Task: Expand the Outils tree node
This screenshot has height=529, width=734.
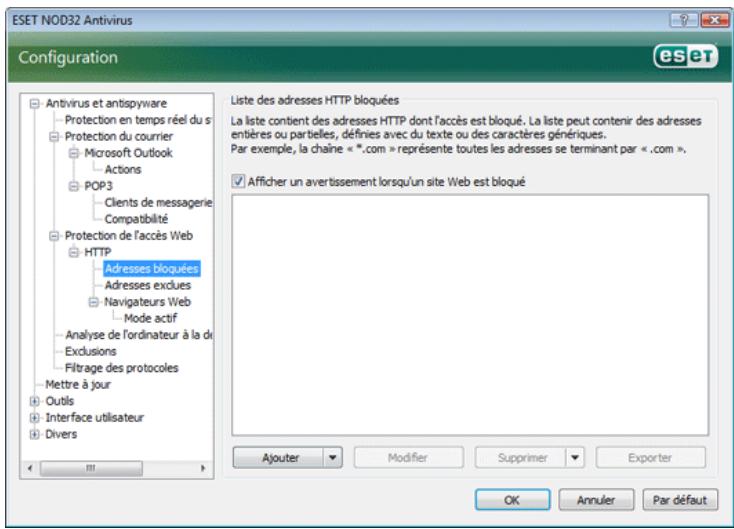Action: coord(34,401)
